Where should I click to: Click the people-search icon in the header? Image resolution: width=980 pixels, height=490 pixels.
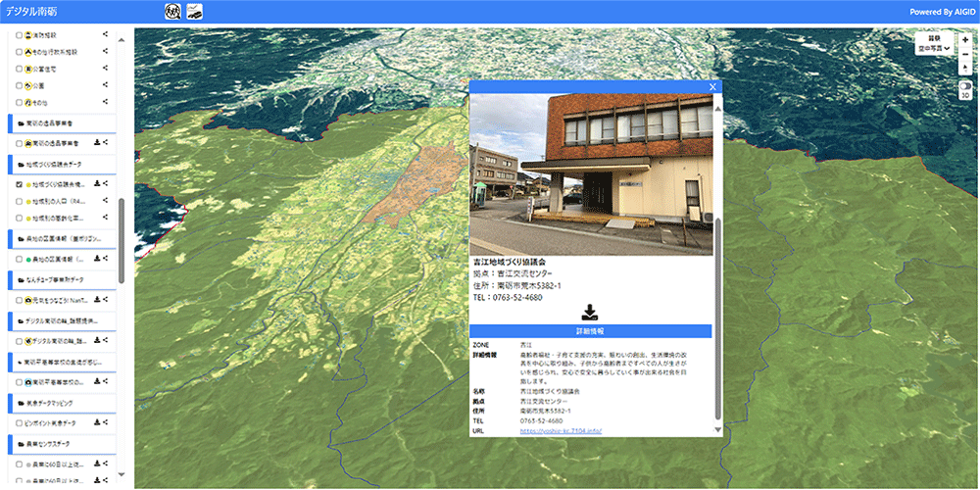(x=172, y=11)
